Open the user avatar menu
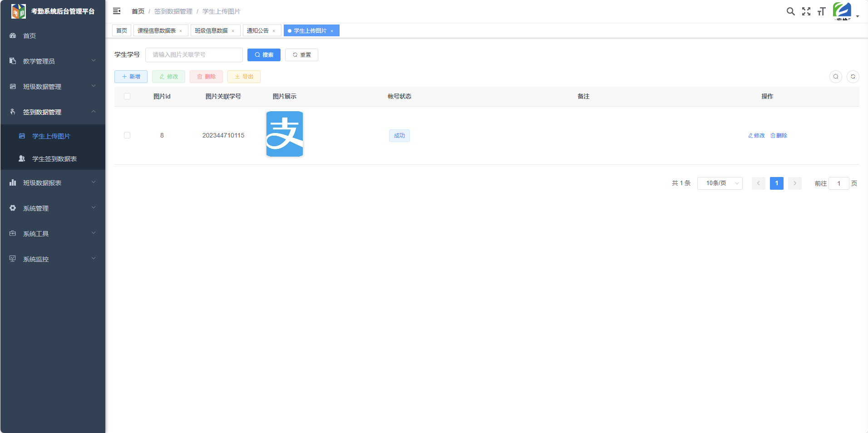The image size is (868, 433). (x=842, y=11)
